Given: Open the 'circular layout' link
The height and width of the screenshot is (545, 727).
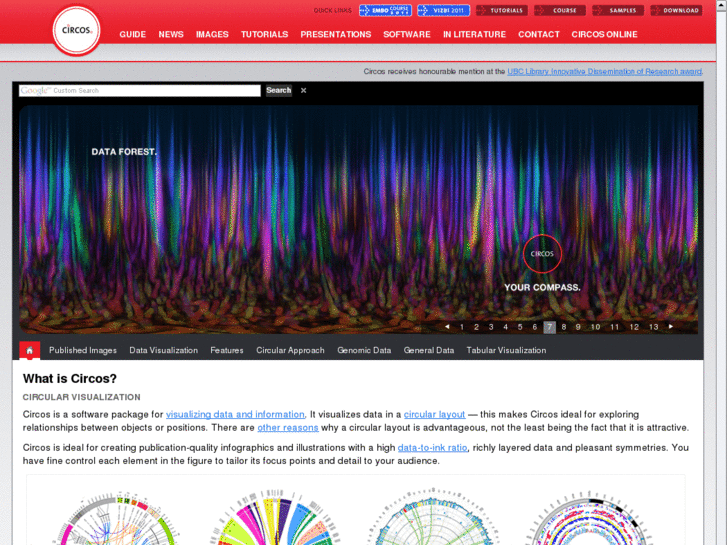Looking at the screenshot, I should (x=434, y=414).
